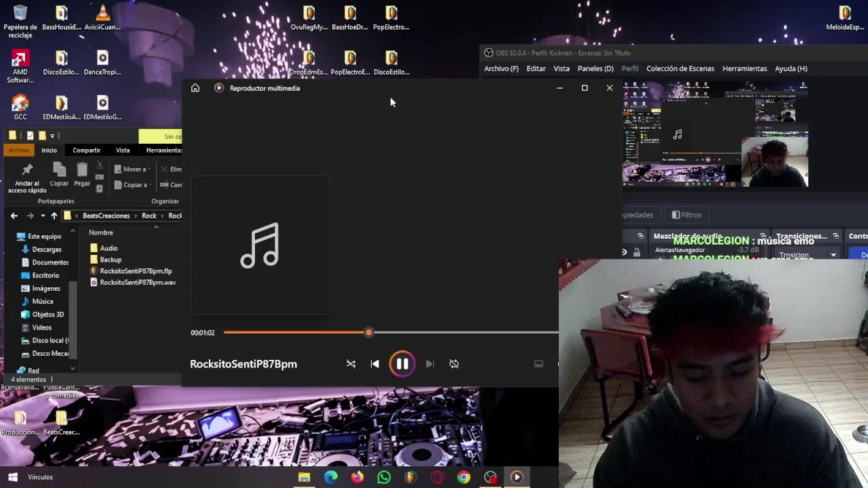Skip to previous track in media player
Screen dimensions: 868x488
click(x=375, y=364)
